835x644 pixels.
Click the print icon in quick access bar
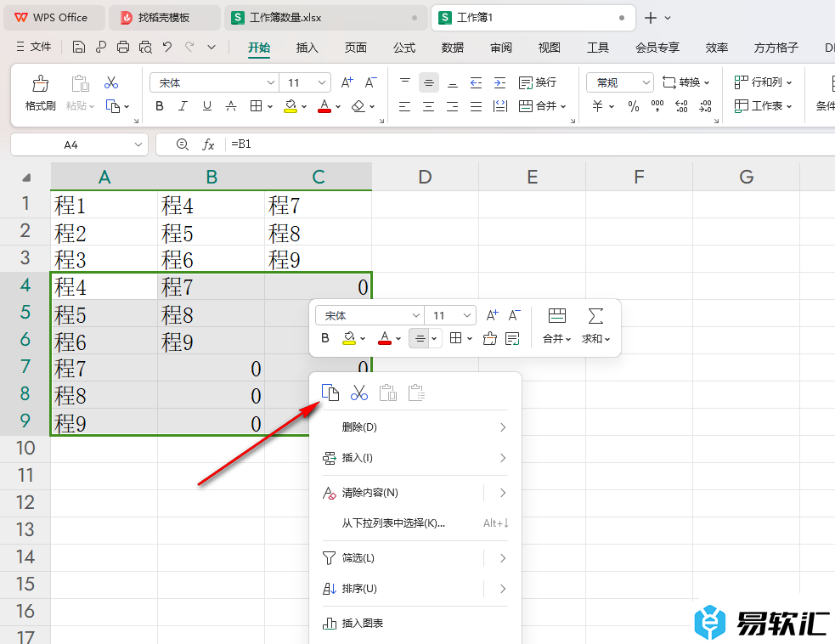123,48
